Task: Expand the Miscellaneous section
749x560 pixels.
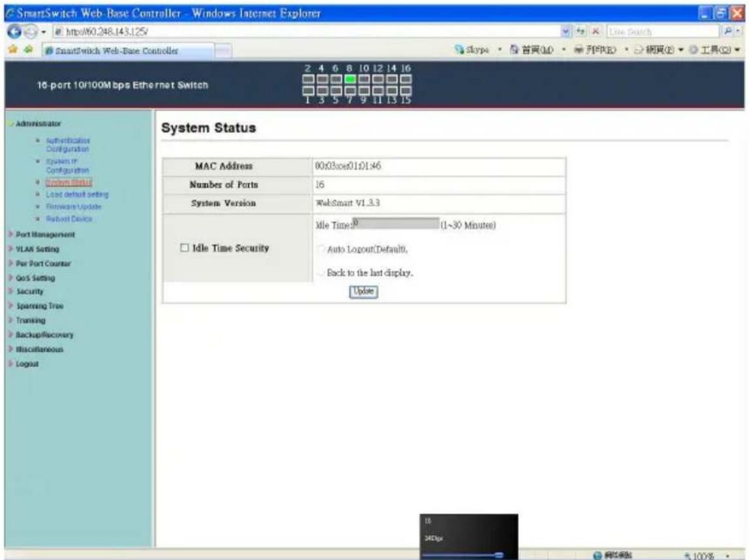Action: click(x=39, y=349)
